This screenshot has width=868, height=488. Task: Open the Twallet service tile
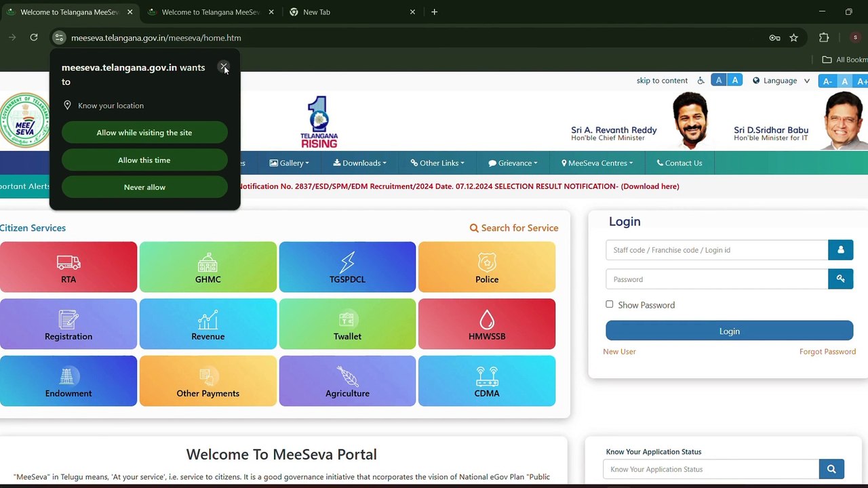(347, 324)
